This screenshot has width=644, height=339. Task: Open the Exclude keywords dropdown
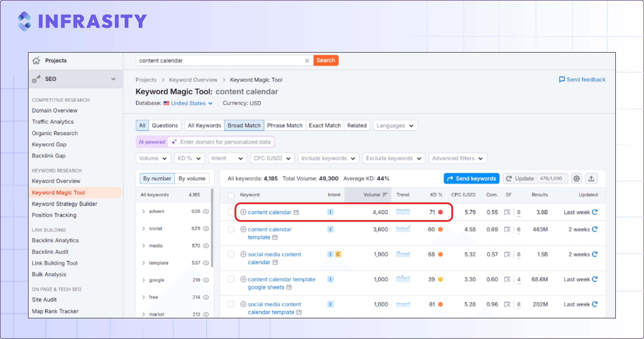(394, 158)
